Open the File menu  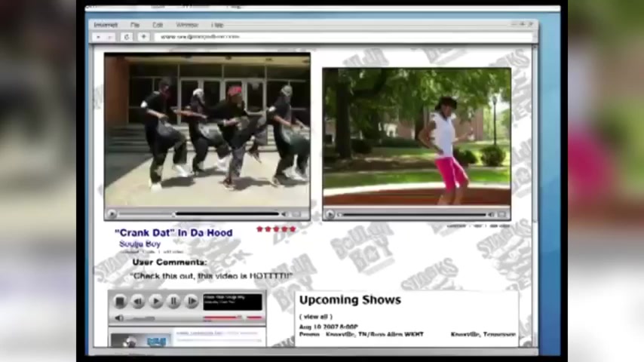(135, 25)
